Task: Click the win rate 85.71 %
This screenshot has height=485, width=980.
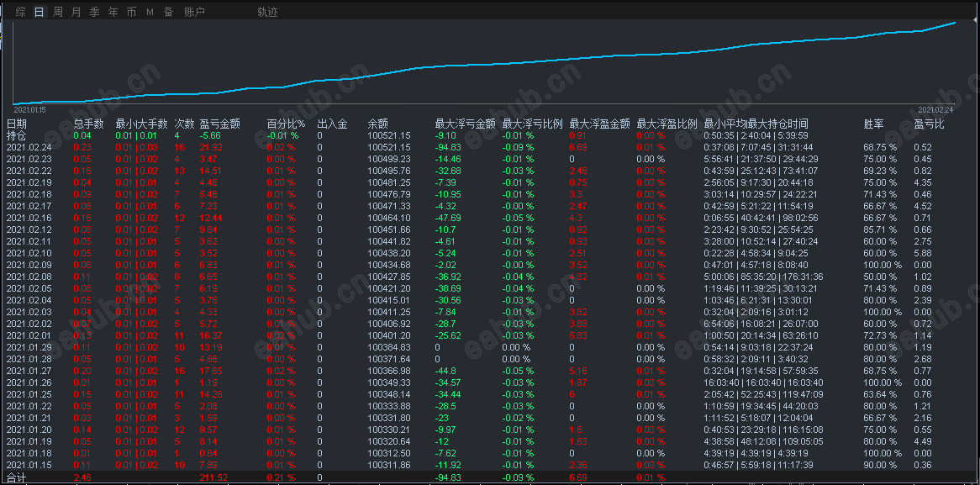Action: (879, 229)
